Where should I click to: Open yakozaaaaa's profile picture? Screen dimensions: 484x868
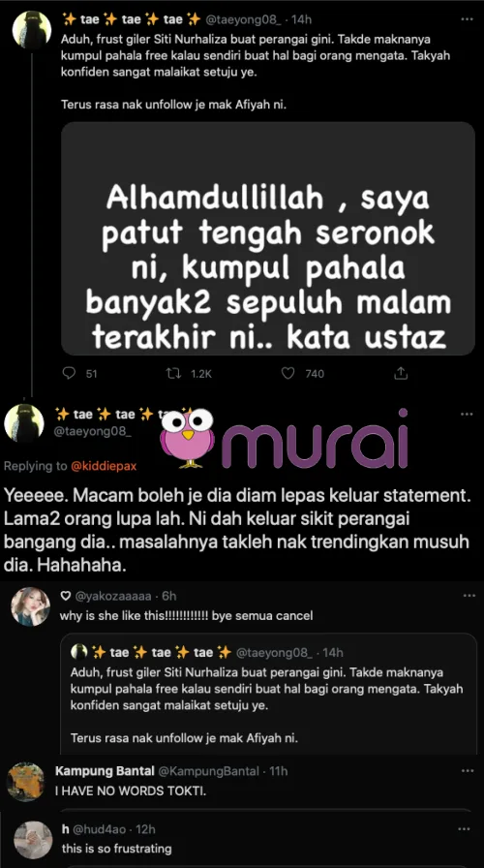click(x=30, y=606)
